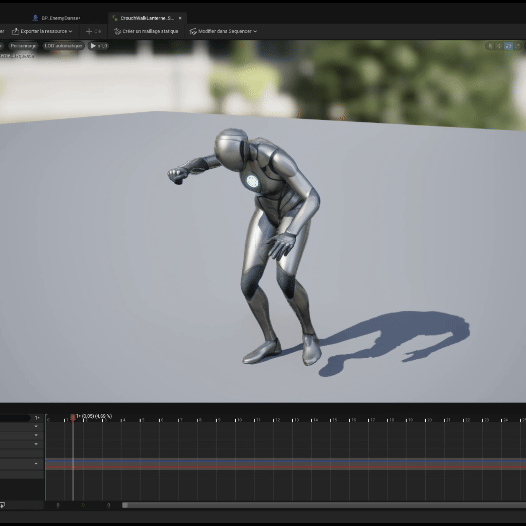Click the timeline filter icon beside search

coord(37,418)
